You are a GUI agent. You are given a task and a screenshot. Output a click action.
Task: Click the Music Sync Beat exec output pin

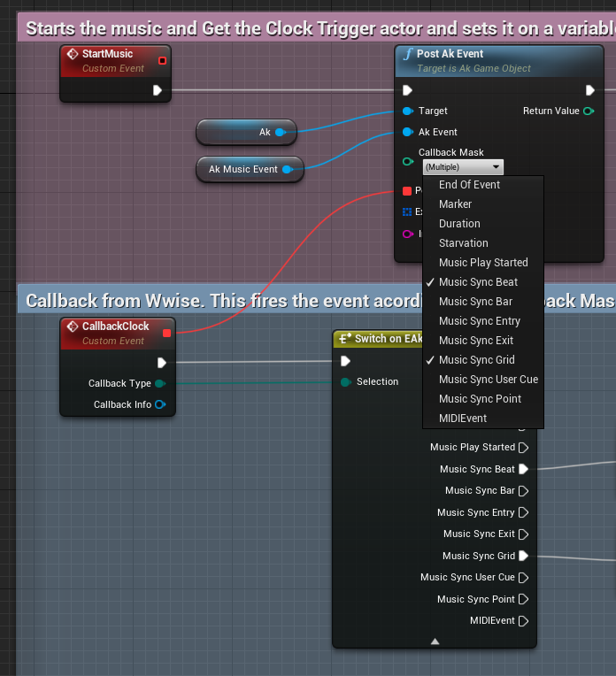(523, 469)
